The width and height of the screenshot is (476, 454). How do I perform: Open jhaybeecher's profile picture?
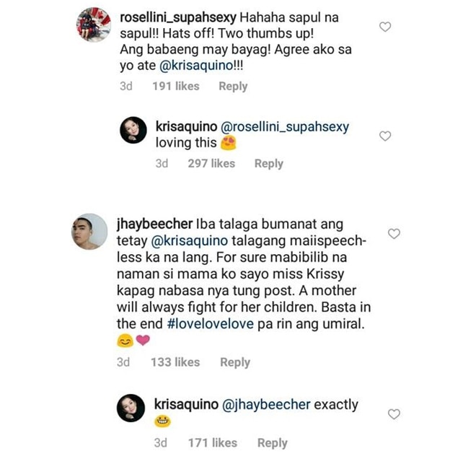click(89, 232)
